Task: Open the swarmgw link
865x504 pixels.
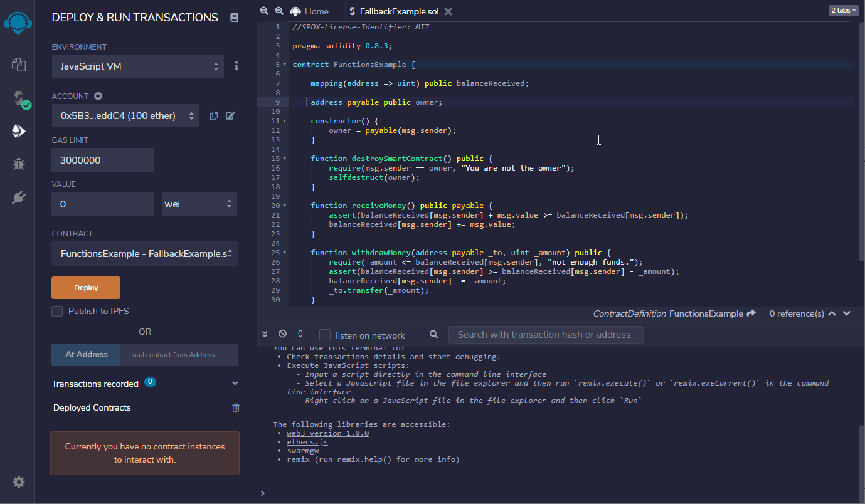Action: coord(303,451)
